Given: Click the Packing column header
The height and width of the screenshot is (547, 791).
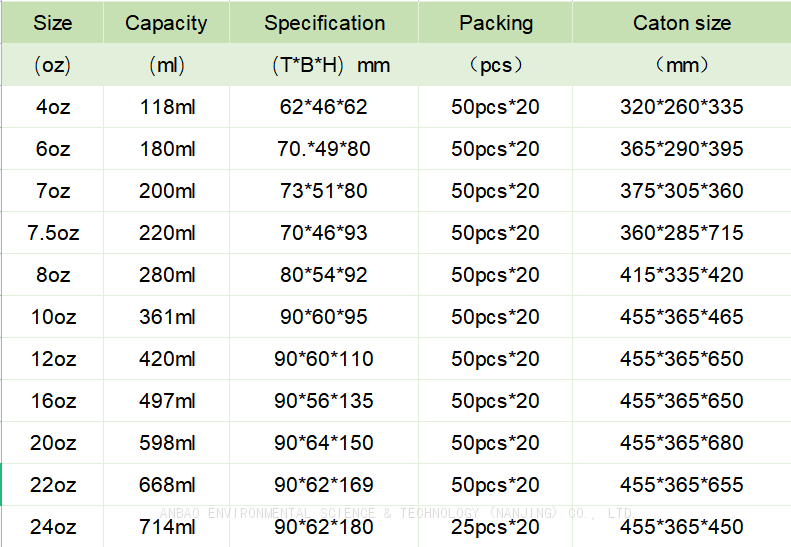Looking at the screenshot, I should tap(495, 23).
